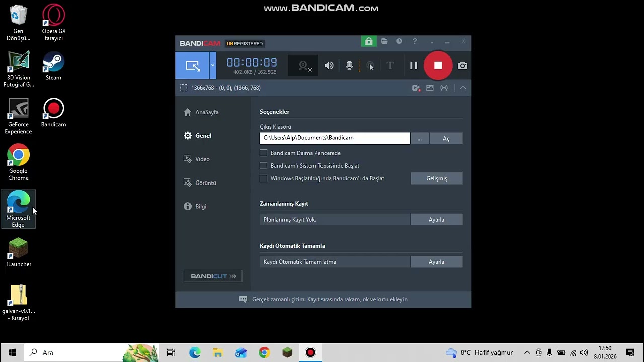Open File Explorer from taskbar
The height and width of the screenshot is (362, 644).
click(x=218, y=353)
